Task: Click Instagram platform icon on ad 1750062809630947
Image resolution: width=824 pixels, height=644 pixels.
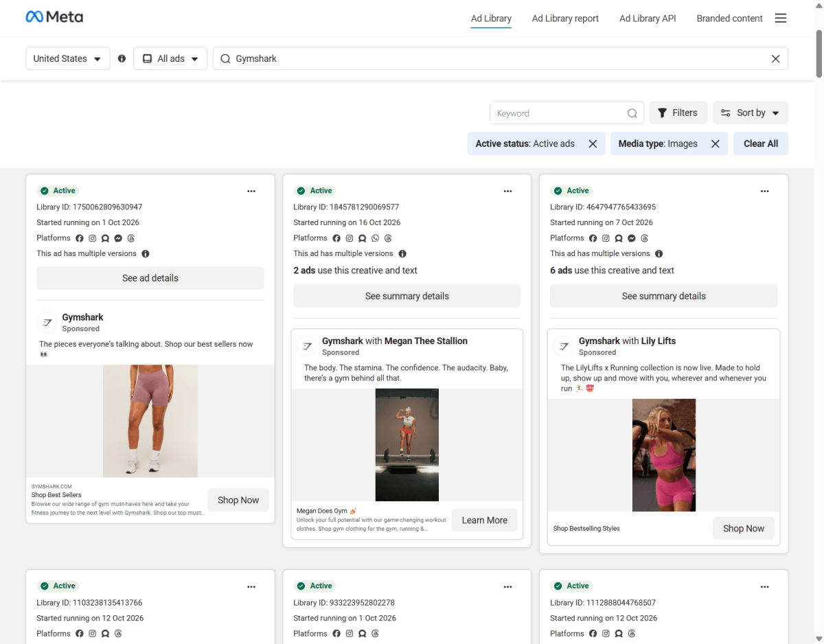Action: coord(93,238)
